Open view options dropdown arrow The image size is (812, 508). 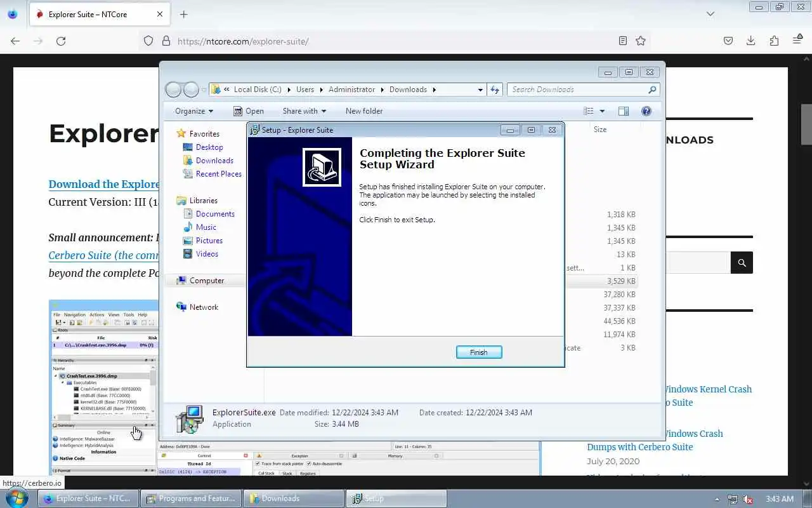point(602,111)
